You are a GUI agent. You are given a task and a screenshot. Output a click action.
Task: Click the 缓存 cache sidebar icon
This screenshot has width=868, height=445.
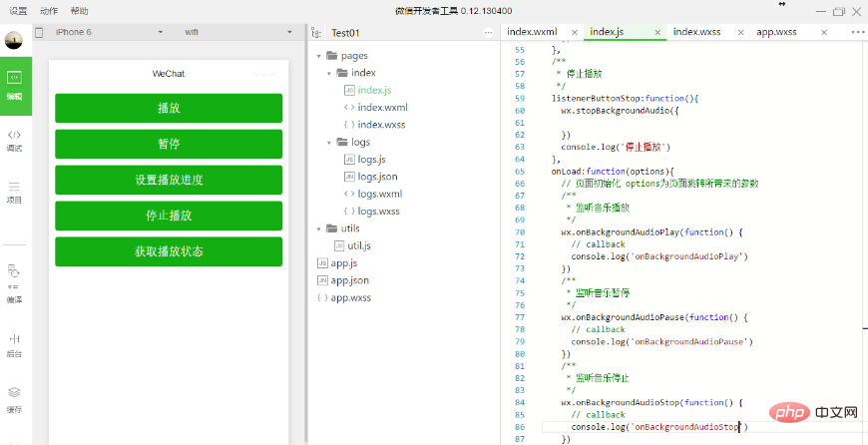click(14, 400)
